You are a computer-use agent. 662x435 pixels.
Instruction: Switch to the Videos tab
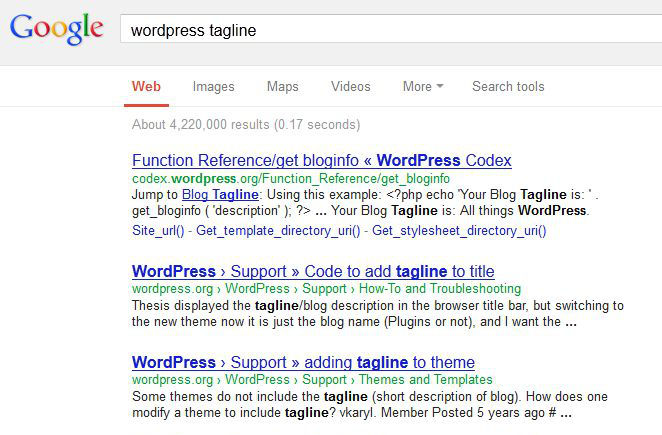click(x=350, y=86)
